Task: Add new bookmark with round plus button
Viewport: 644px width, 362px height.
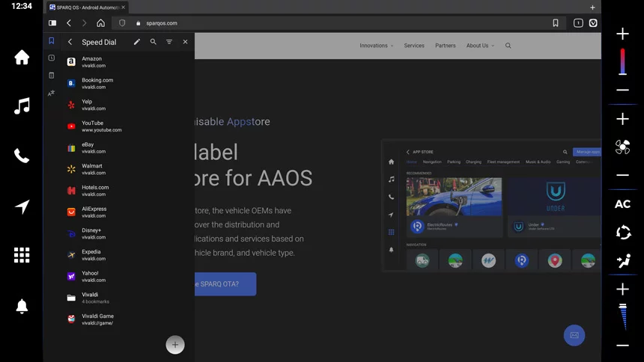Action: 175,345
